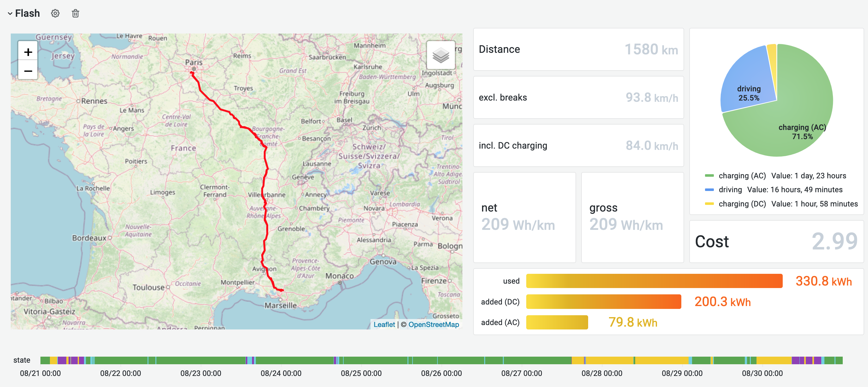Click the 08/24 00:00 timeline tick label
The width and height of the screenshot is (868, 387).
coord(281,373)
